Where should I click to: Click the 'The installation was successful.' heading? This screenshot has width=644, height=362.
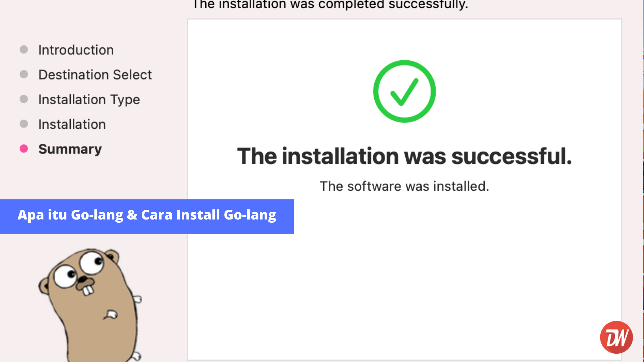pos(404,156)
